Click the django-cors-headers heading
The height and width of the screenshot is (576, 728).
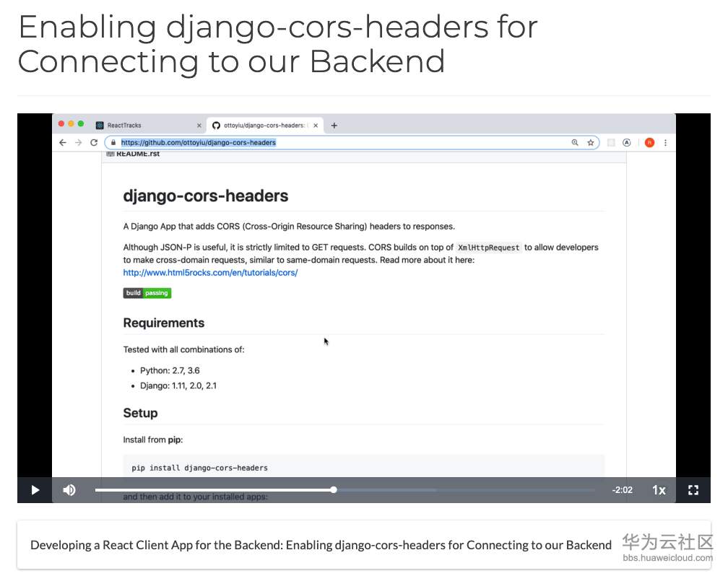[206, 196]
